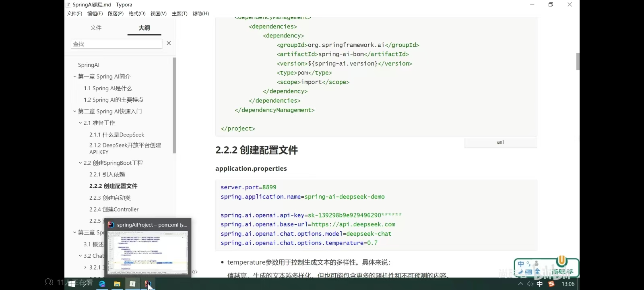Expand the 3.2.1 outline node

pos(85,267)
